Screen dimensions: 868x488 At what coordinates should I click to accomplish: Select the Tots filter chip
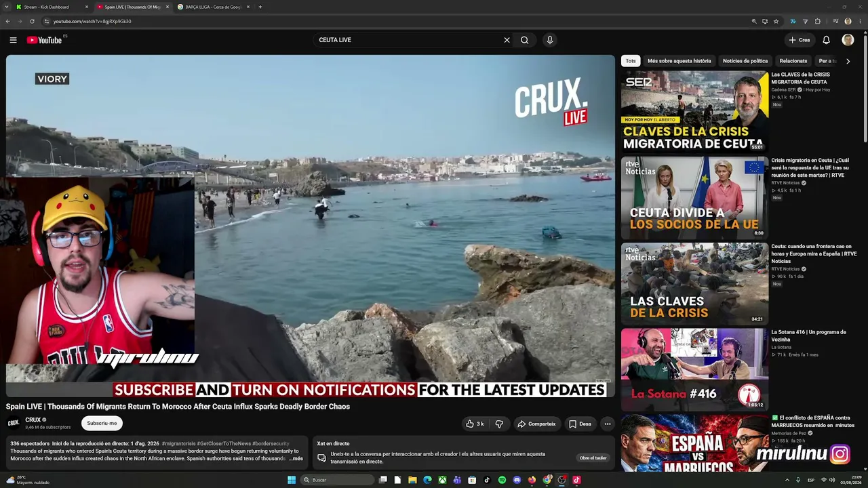[631, 61]
